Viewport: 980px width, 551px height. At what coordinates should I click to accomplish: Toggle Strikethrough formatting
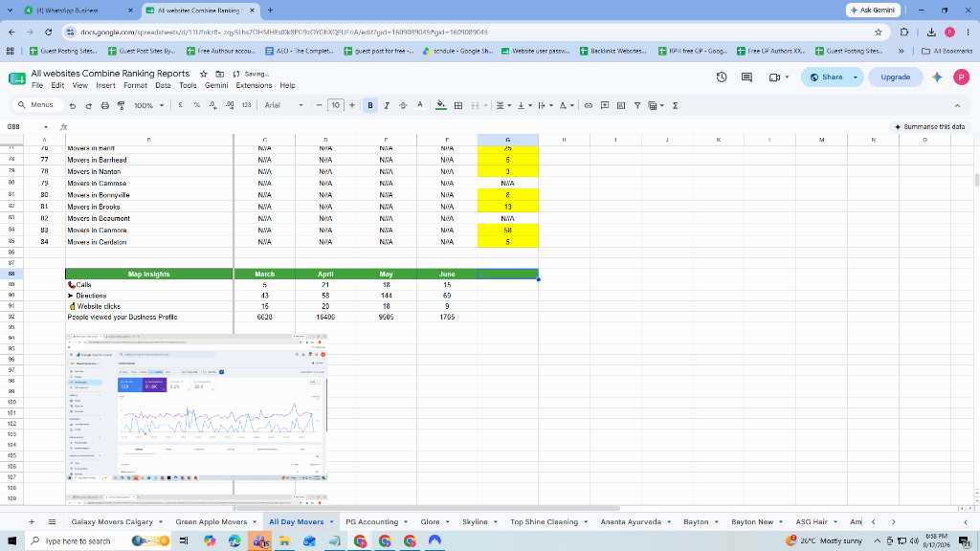403,105
